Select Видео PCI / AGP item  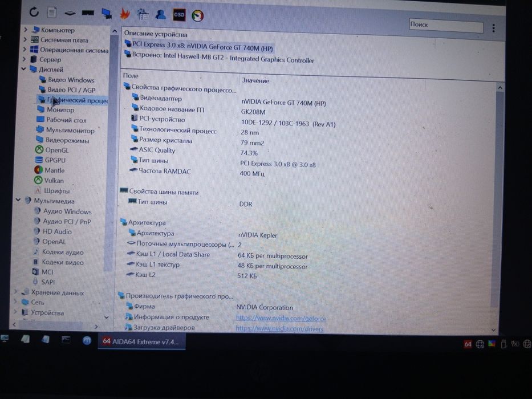point(67,90)
